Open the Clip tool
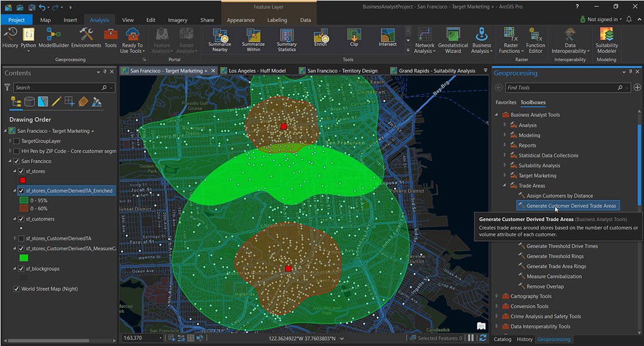 point(354,38)
